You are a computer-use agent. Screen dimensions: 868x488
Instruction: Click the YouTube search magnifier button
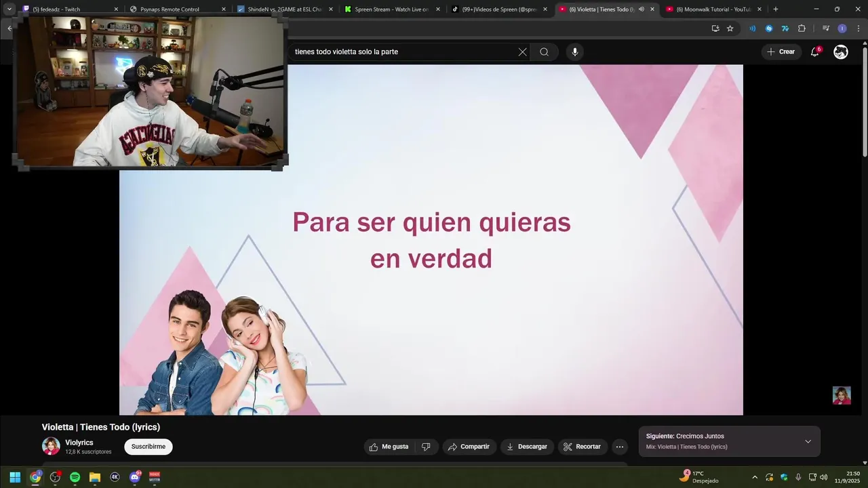point(544,52)
